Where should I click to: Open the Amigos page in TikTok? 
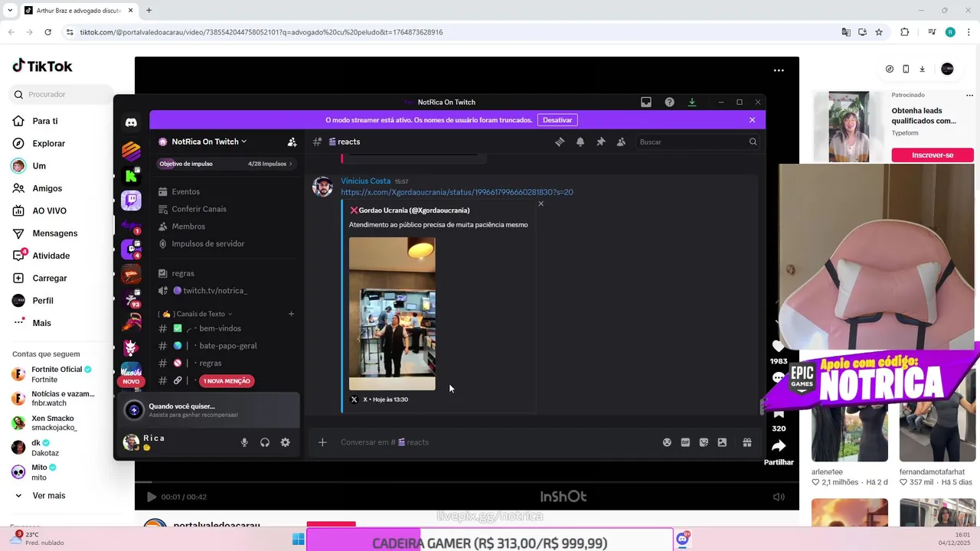[47, 188]
